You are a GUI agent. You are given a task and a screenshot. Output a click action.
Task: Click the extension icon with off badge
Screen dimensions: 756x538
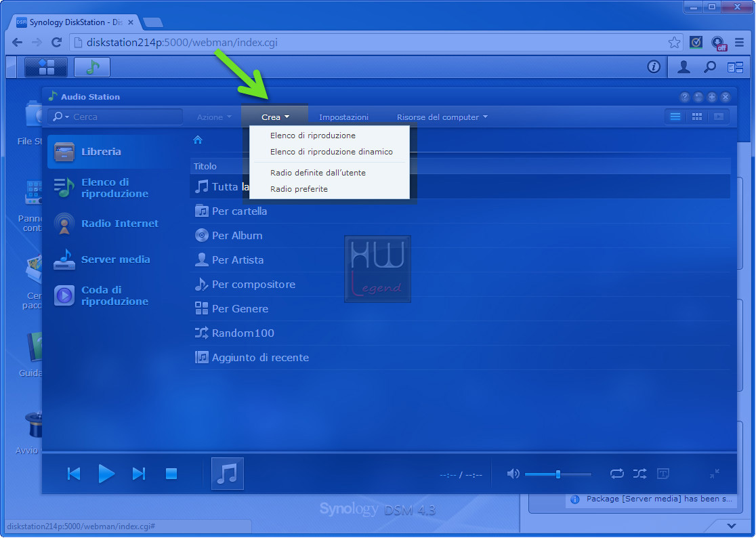(718, 43)
